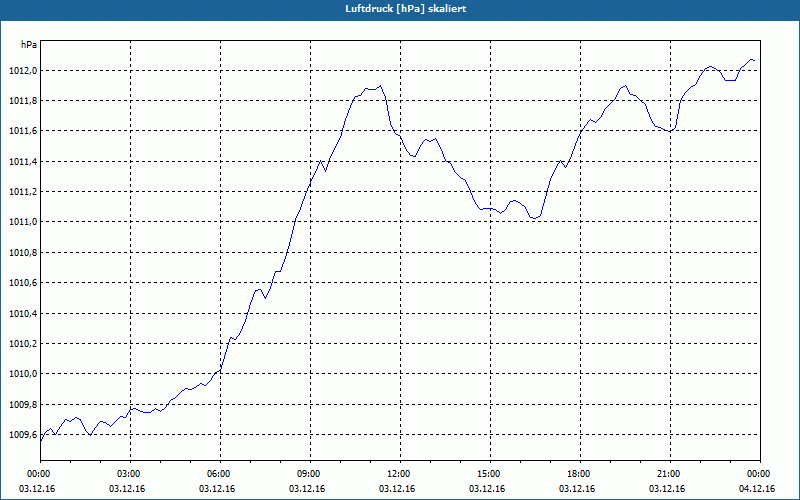Click the 'hPa' unit label on the y-axis
This screenshot has width=800, height=500.
point(29,45)
